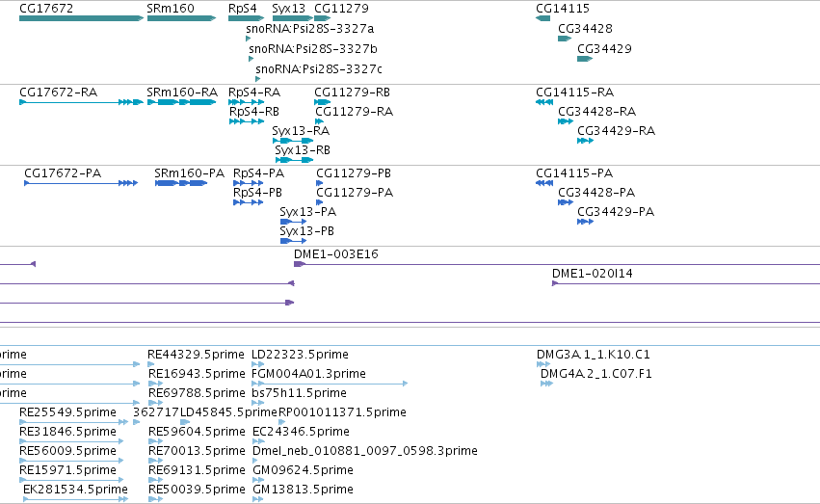Select the RE70013.5prime EST
820x504 pixels.
click(x=156, y=462)
